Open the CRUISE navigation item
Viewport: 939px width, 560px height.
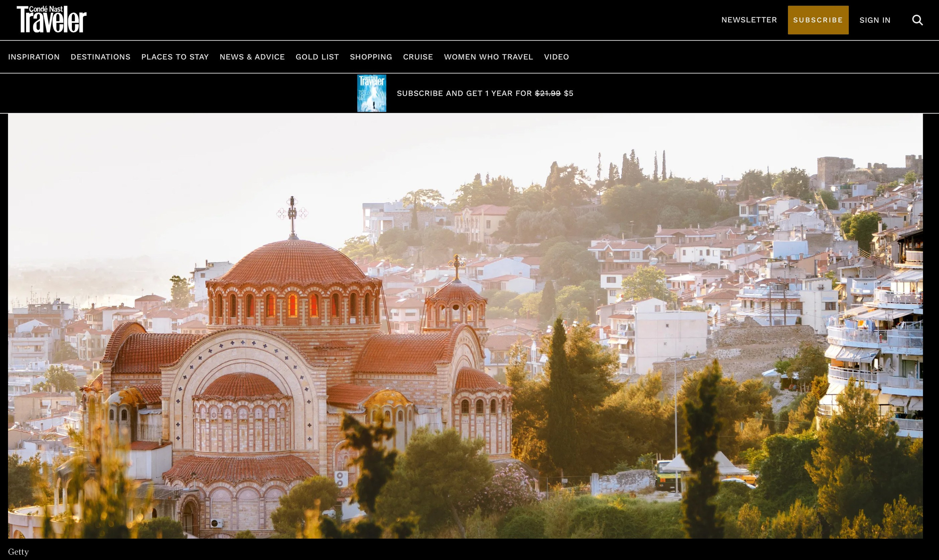418,56
